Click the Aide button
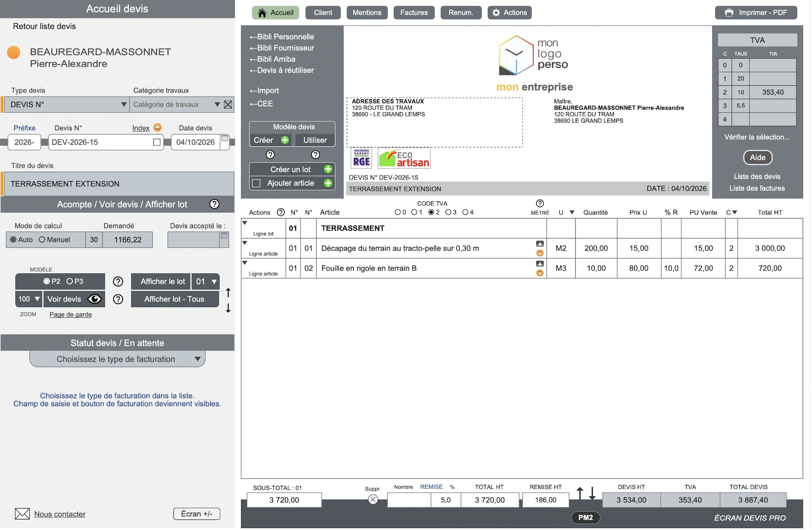Screen dimensions: 812x530 [758, 158]
